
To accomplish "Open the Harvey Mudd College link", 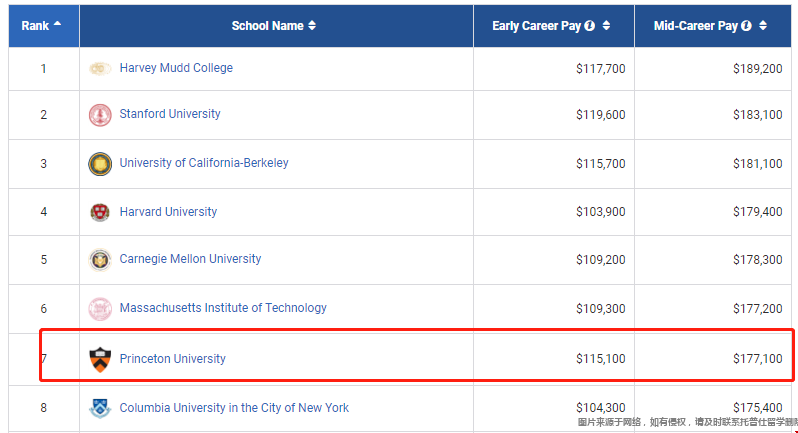I will point(176,68).
